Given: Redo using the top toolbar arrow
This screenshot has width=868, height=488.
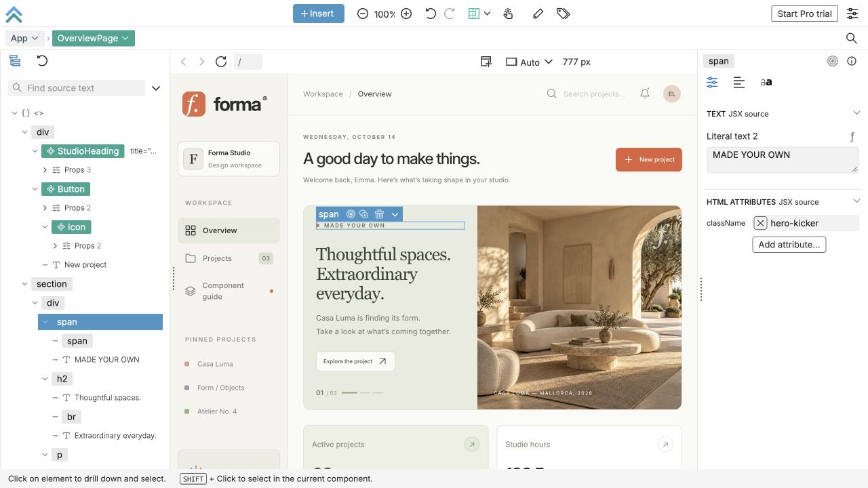Looking at the screenshot, I should tap(449, 14).
